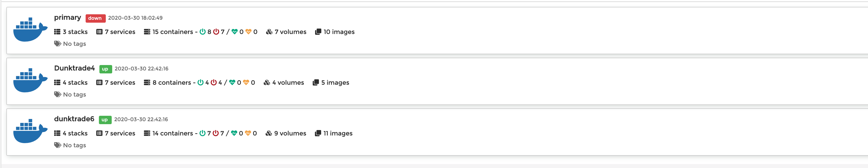
Task: Click the red power icon showing 7 stopped containers
Action: tap(216, 32)
